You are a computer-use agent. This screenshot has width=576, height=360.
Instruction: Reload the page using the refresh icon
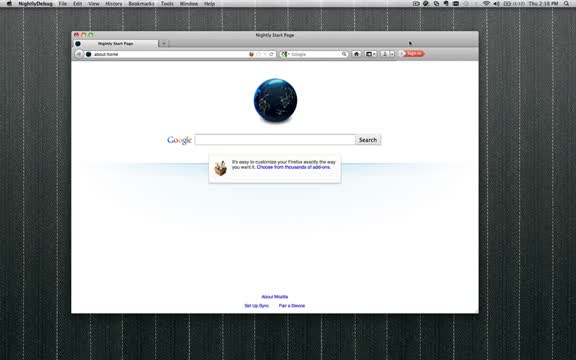(271, 54)
